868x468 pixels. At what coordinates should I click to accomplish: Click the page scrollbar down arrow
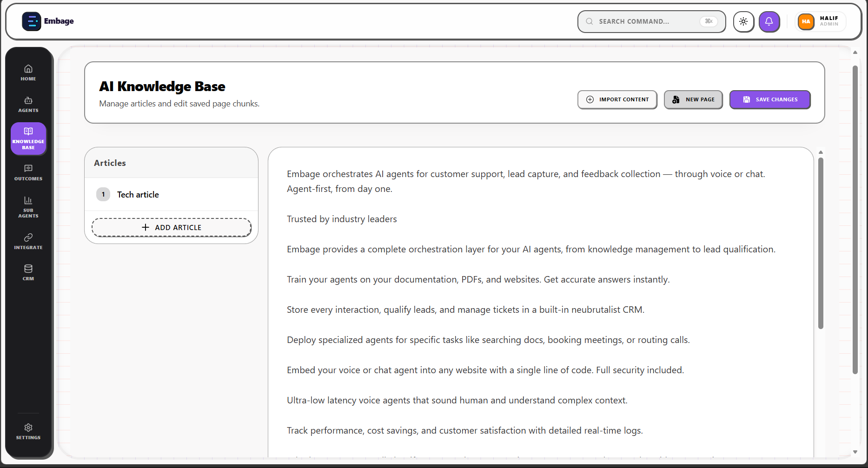pyautogui.click(x=855, y=452)
